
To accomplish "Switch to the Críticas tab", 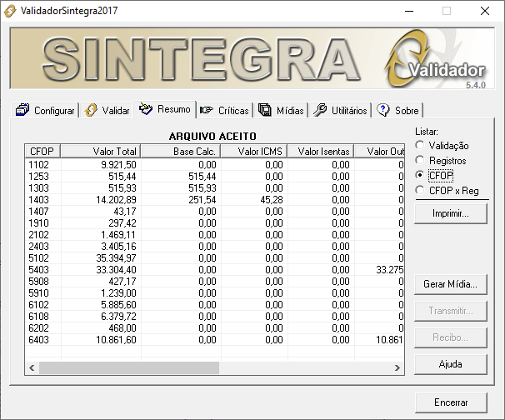I will coord(225,111).
